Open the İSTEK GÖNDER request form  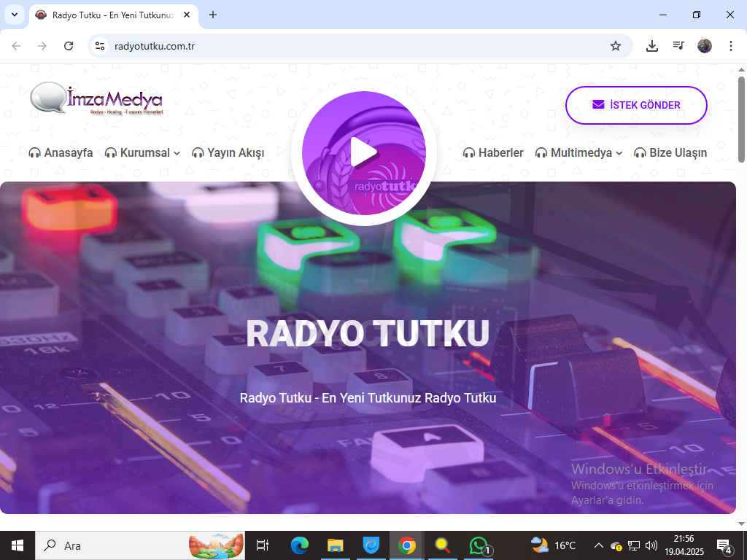[636, 105]
